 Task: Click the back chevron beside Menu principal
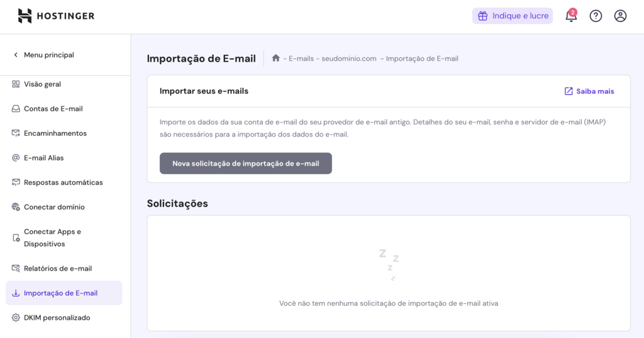16,55
